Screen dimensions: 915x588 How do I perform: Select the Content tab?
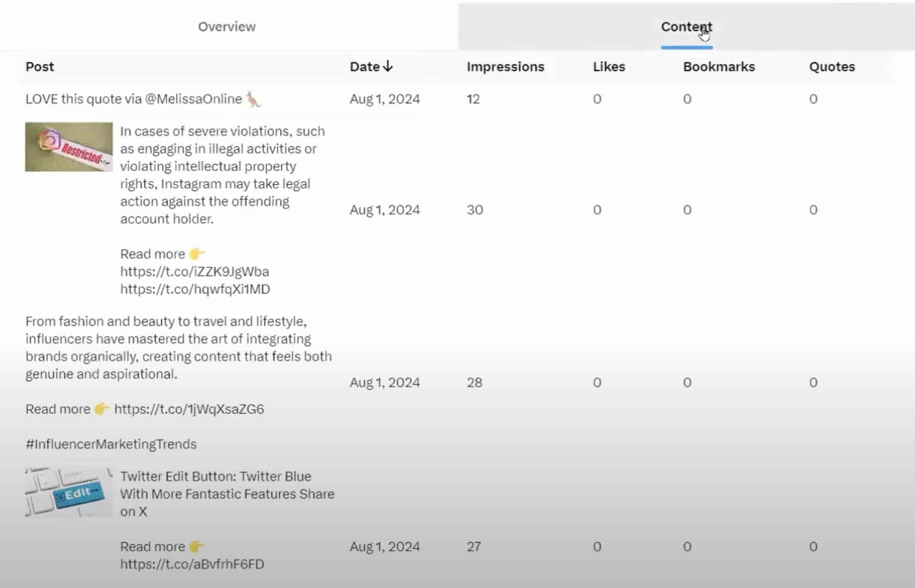(x=686, y=27)
